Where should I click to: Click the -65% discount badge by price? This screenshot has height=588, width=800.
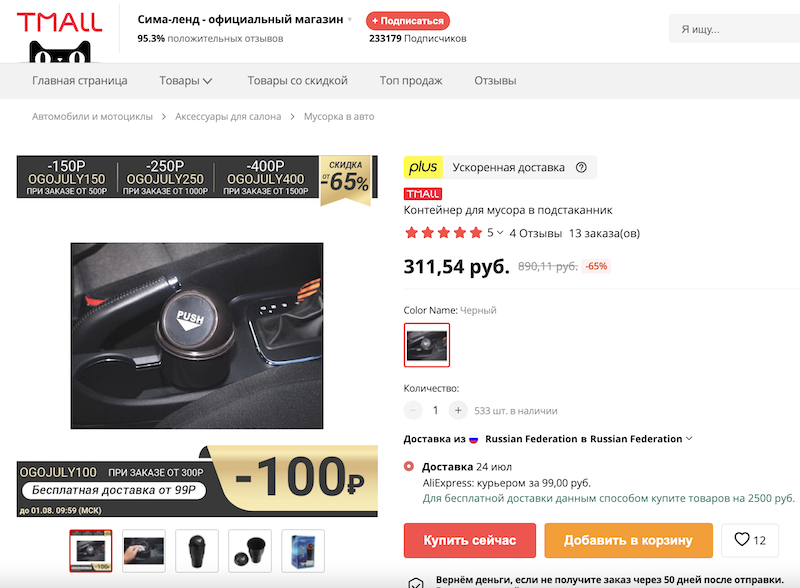[x=596, y=266]
